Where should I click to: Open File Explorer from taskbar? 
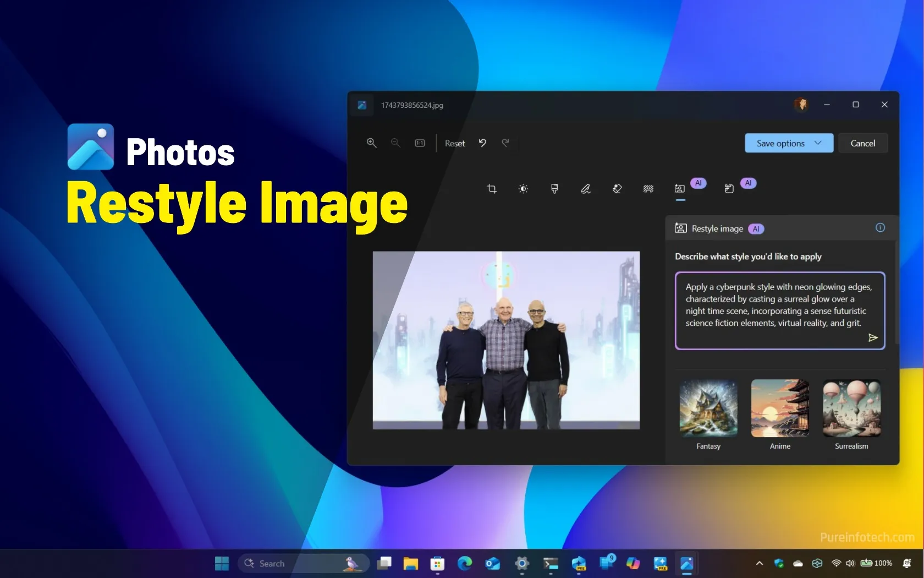[x=410, y=563]
